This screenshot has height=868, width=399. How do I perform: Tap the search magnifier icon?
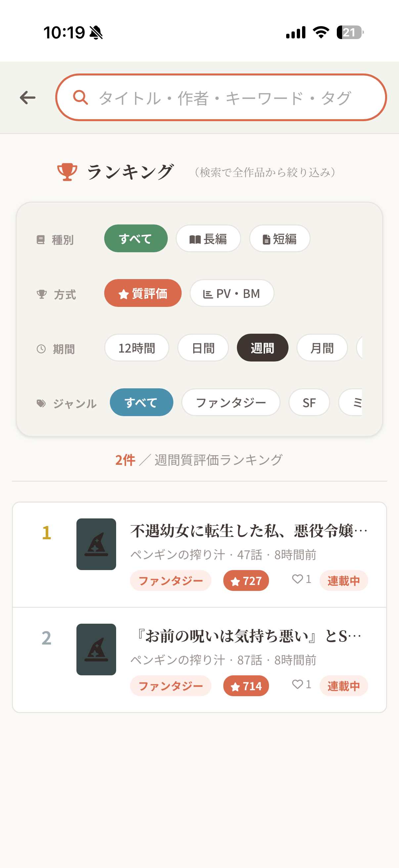(80, 98)
